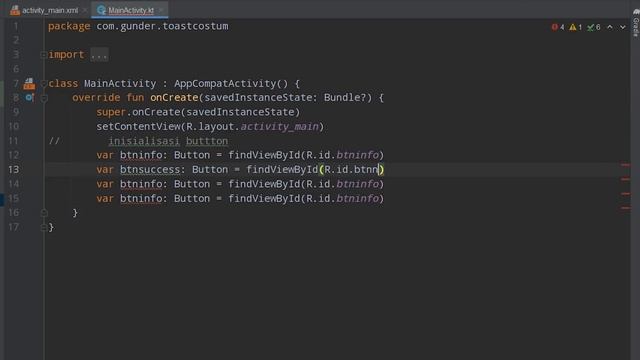Collapse the onCreate function fold marker
Viewport: 640px width, 360px height.
pyautogui.click(x=44, y=98)
